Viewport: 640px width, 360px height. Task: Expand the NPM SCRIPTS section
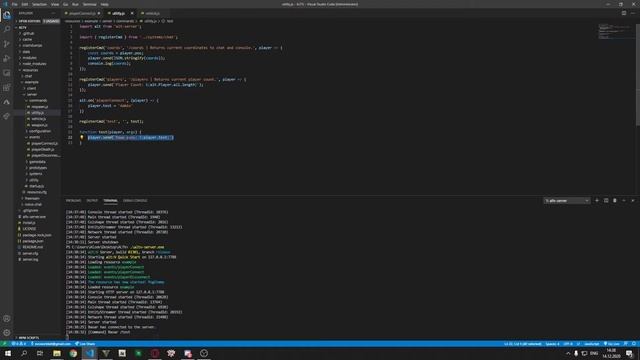[x=29, y=338]
